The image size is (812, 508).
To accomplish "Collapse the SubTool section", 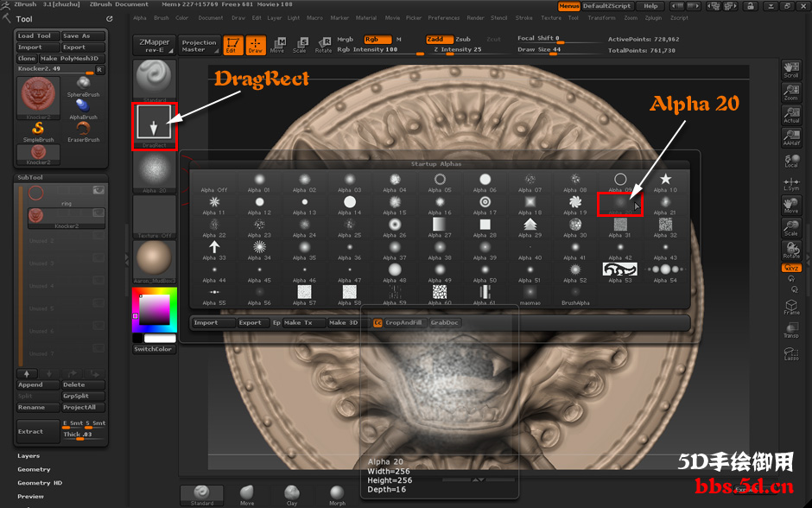I will (x=30, y=178).
